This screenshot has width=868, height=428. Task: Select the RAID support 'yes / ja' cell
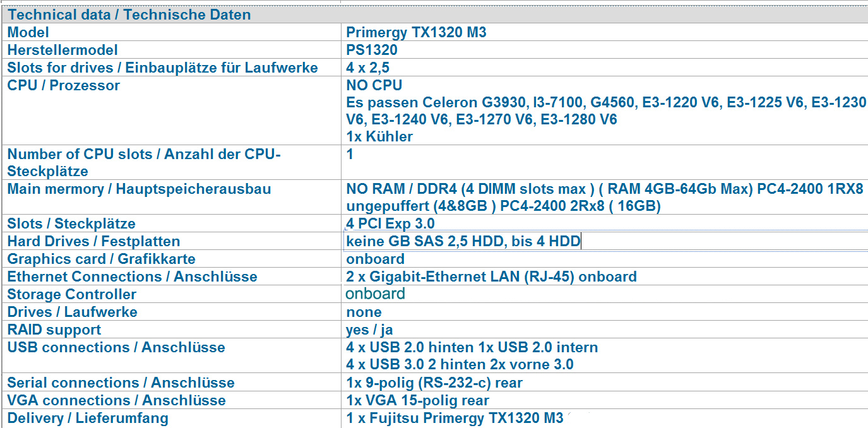click(369, 330)
